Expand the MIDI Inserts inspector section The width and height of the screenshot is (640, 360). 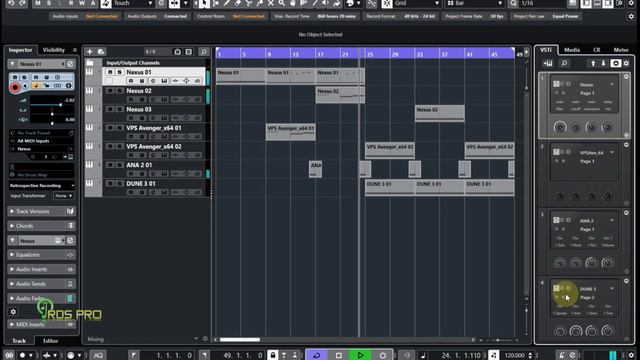[x=12, y=324]
